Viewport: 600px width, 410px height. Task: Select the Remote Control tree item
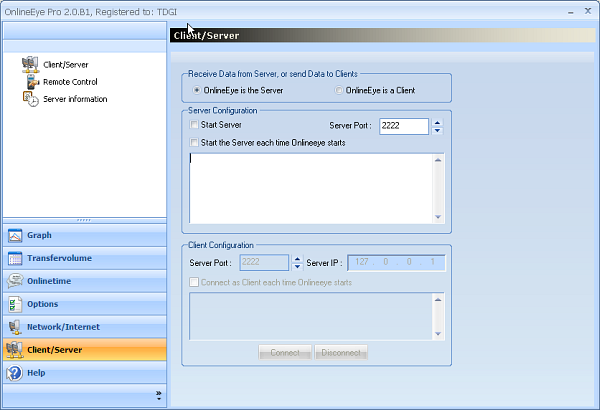click(70, 82)
